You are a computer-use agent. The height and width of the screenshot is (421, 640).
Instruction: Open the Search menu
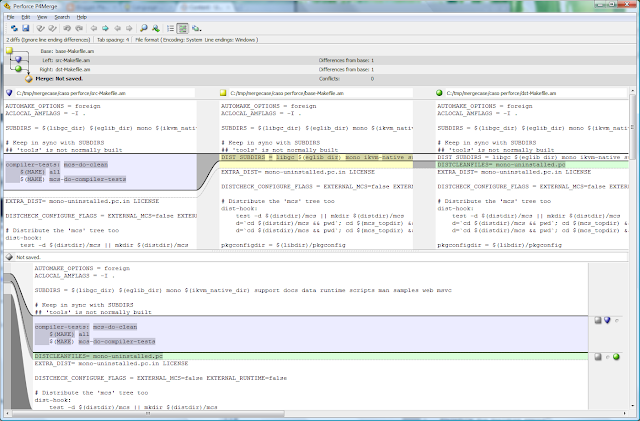(62, 17)
